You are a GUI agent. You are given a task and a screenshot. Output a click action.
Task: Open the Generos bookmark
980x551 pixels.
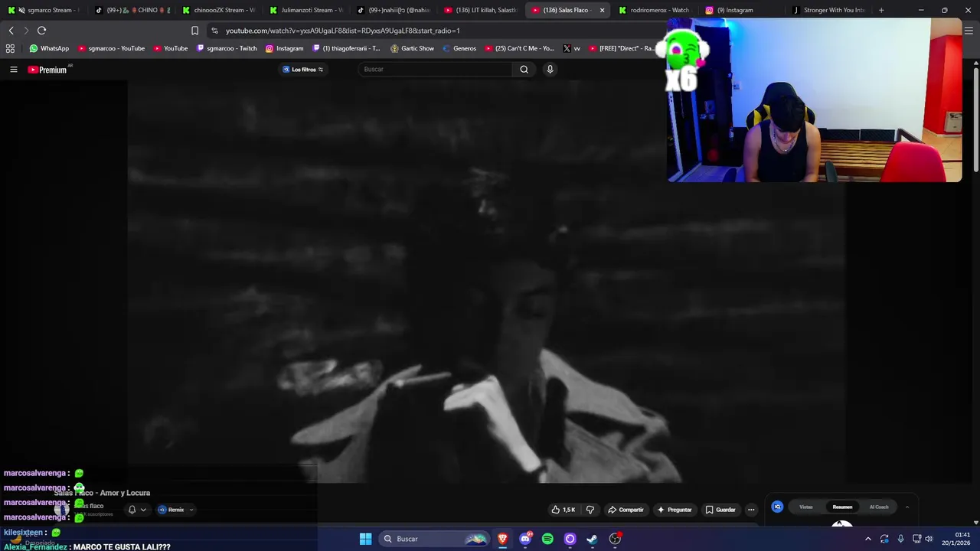pyautogui.click(x=459, y=48)
